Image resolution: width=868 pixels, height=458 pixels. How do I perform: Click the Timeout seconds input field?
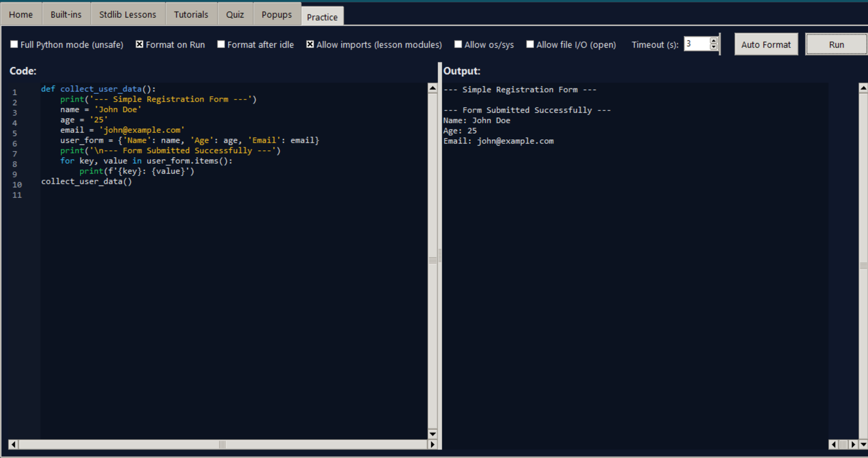697,44
